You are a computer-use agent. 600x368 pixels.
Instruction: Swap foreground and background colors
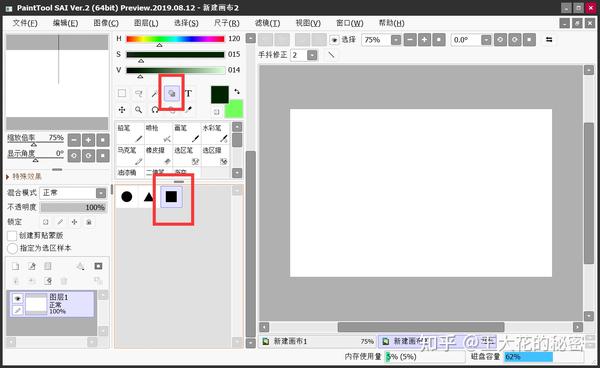[237, 91]
